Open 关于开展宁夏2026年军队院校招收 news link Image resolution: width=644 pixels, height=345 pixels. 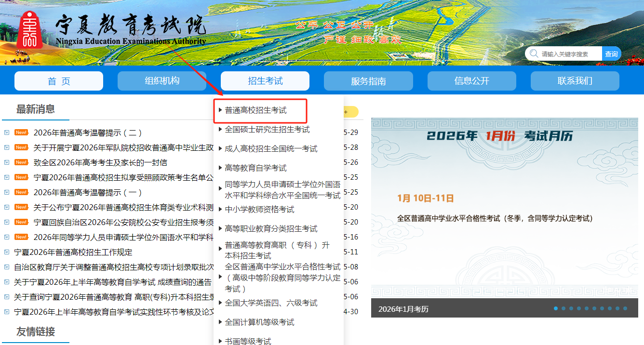[123, 147]
